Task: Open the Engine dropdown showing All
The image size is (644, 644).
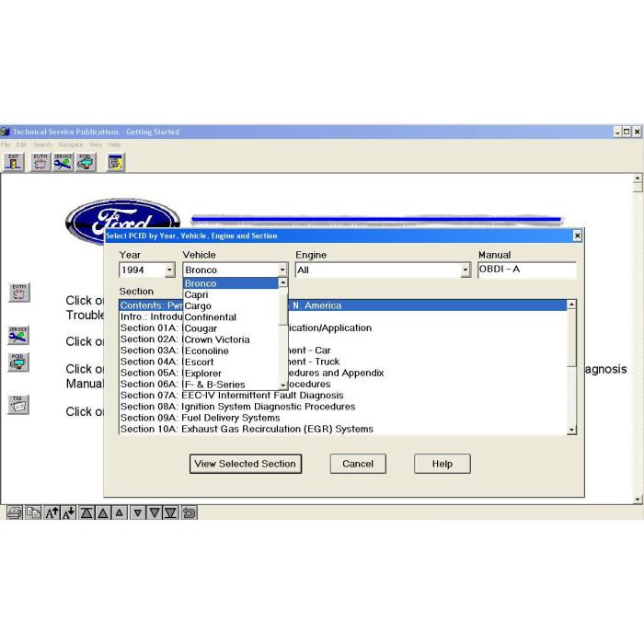Action: [466, 270]
